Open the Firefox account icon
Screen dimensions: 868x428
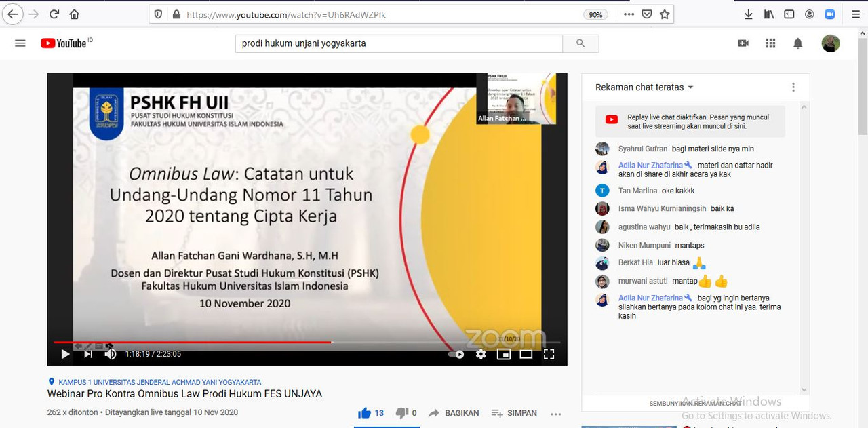[810, 14]
